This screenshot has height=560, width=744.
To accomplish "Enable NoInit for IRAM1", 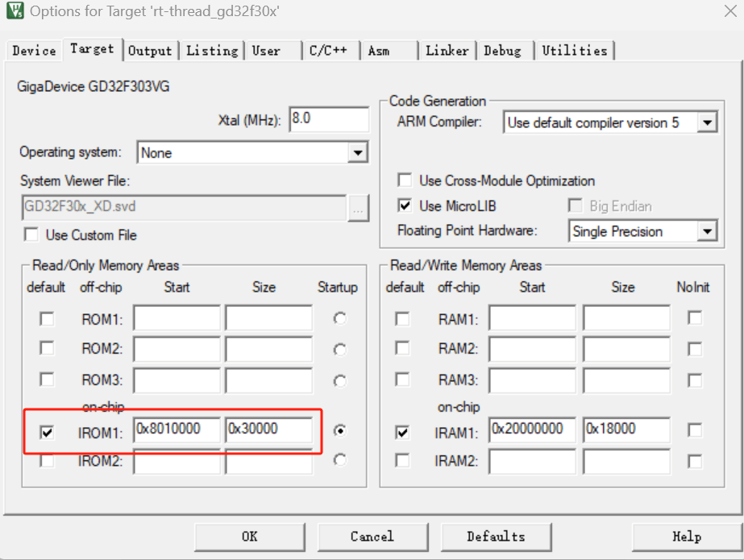I will [x=694, y=431].
